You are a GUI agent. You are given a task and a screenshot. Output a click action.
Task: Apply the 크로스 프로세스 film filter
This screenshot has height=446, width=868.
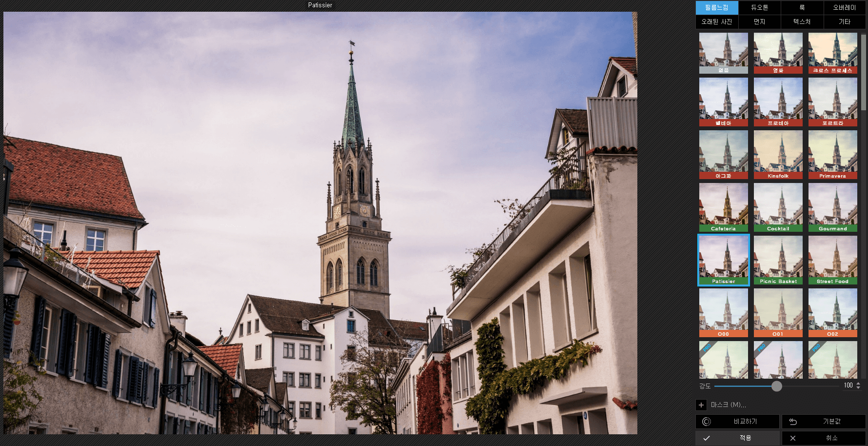[832, 53]
